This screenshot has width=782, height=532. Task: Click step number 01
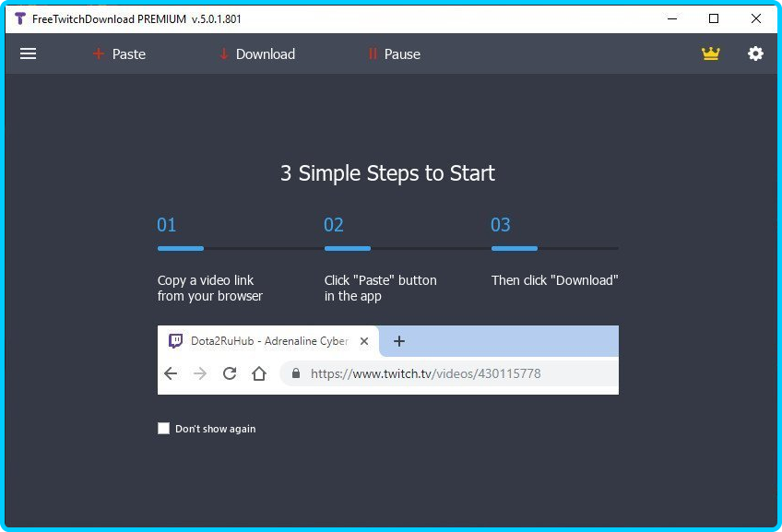tap(167, 225)
